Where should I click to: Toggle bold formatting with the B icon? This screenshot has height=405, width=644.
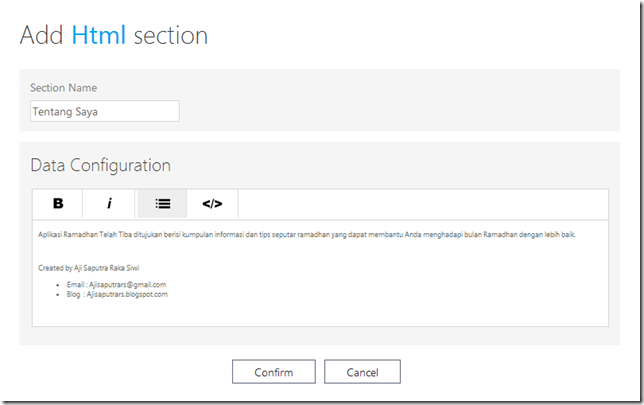58,204
